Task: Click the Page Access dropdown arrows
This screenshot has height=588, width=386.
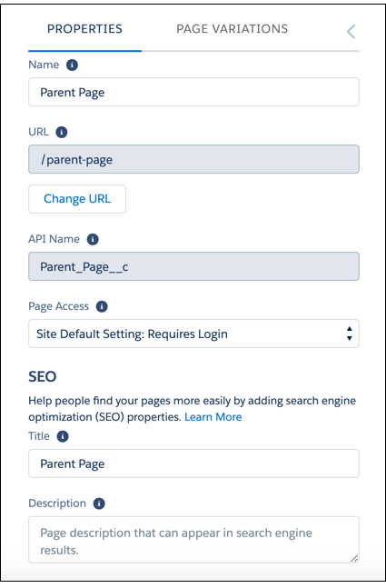Action: pos(350,334)
